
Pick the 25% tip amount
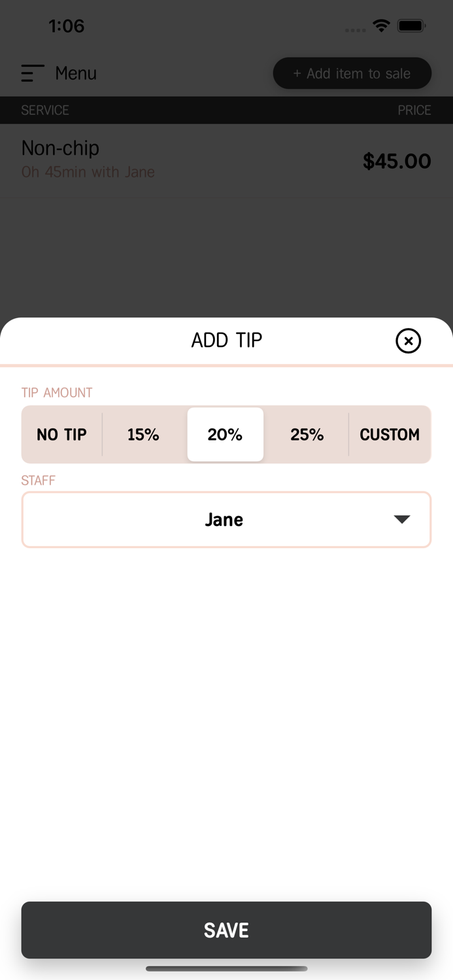tap(307, 434)
